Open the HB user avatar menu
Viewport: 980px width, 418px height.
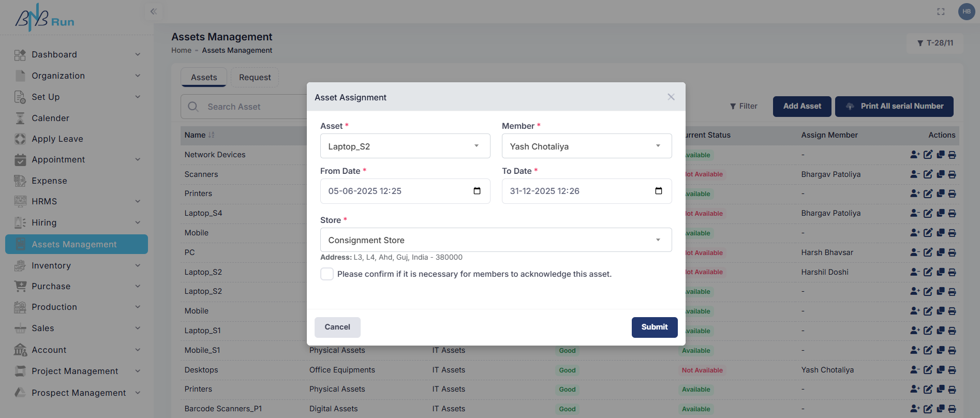pos(966,11)
